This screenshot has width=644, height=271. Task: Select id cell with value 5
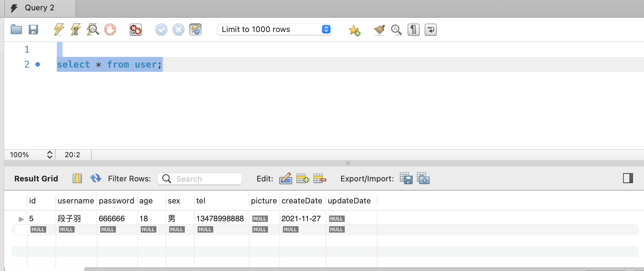pyautogui.click(x=42, y=218)
